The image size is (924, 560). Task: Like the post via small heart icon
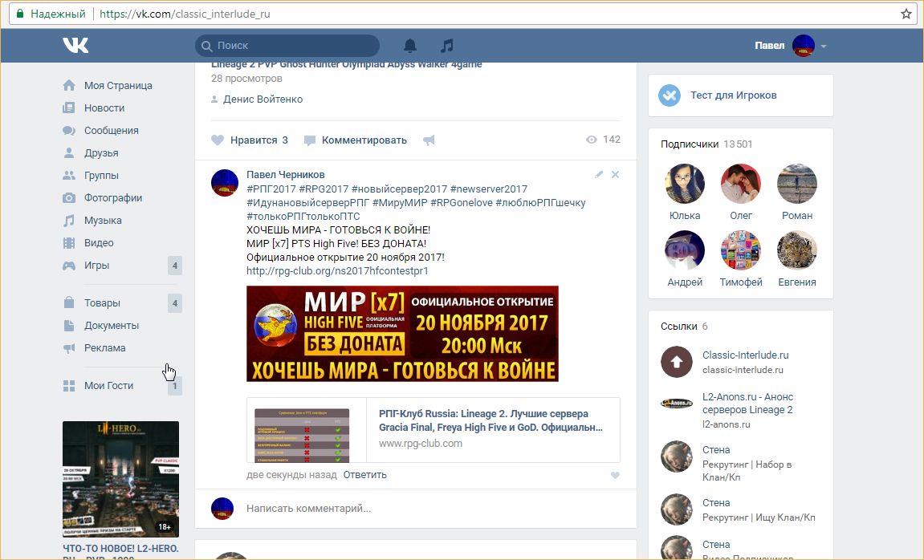click(615, 475)
